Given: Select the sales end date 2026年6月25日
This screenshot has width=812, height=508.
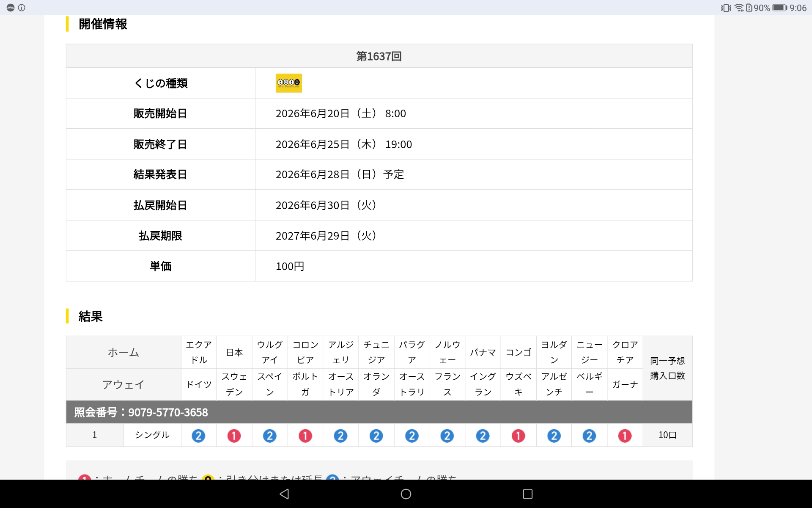Looking at the screenshot, I should point(343,144).
